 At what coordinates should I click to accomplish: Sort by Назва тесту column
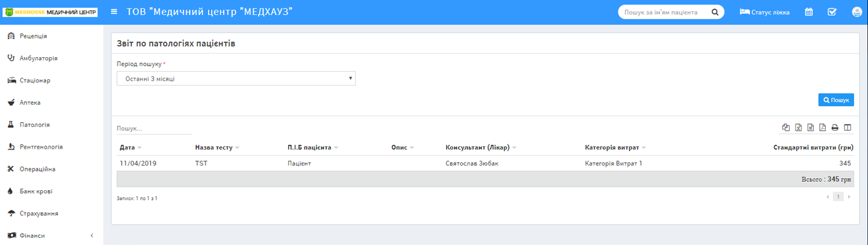click(217, 147)
